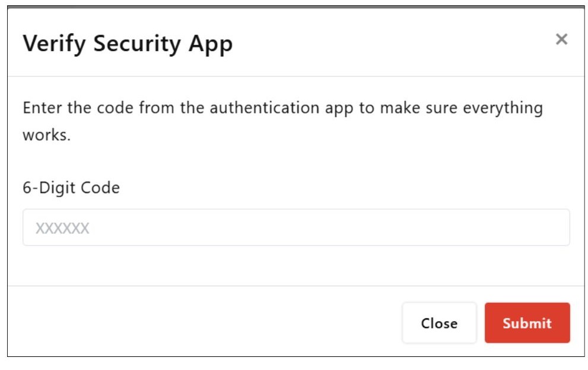Click the "Verify Security App" heading
Screen dimensions: 588x370
tap(128, 44)
